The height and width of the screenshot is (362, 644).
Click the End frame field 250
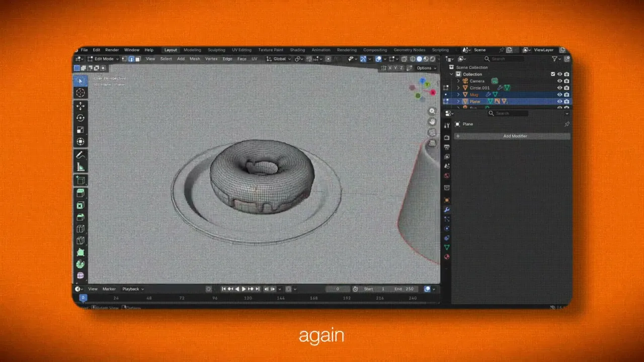coord(405,289)
